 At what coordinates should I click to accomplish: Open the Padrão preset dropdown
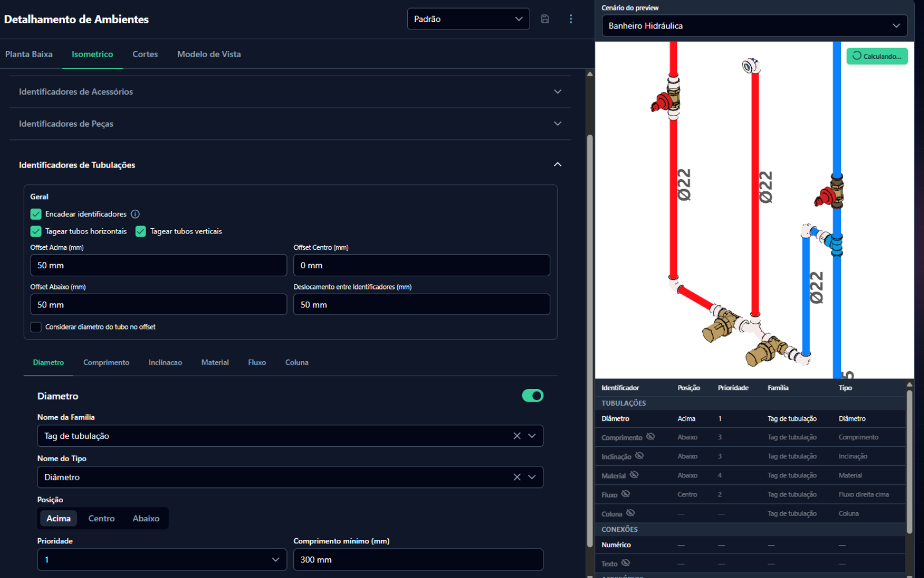[x=468, y=19]
